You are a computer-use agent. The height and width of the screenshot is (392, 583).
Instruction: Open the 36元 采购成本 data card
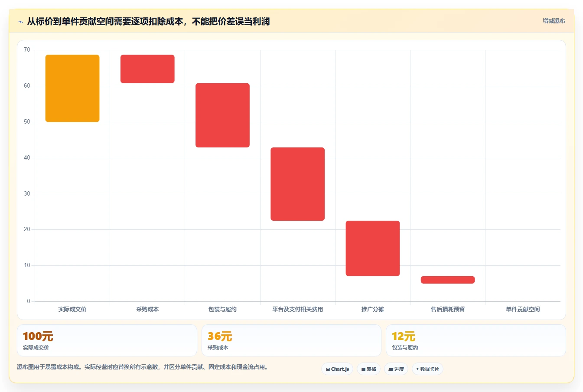coord(291,340)
